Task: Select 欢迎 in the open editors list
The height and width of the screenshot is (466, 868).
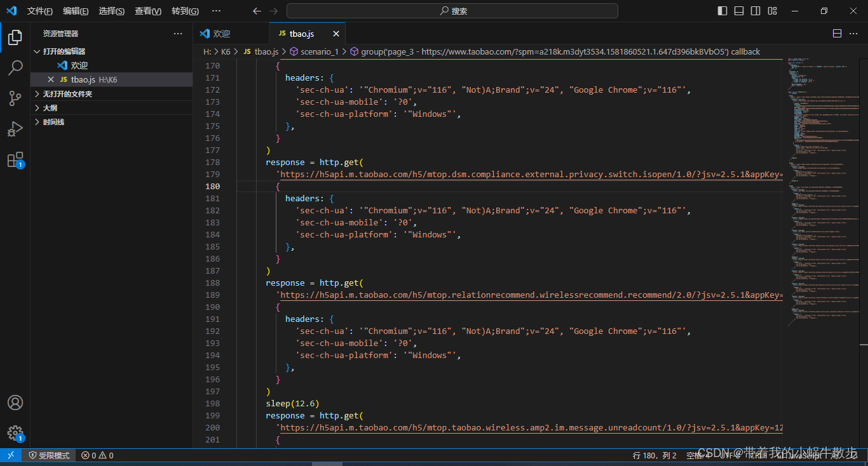Action: (x=111, y=65)
